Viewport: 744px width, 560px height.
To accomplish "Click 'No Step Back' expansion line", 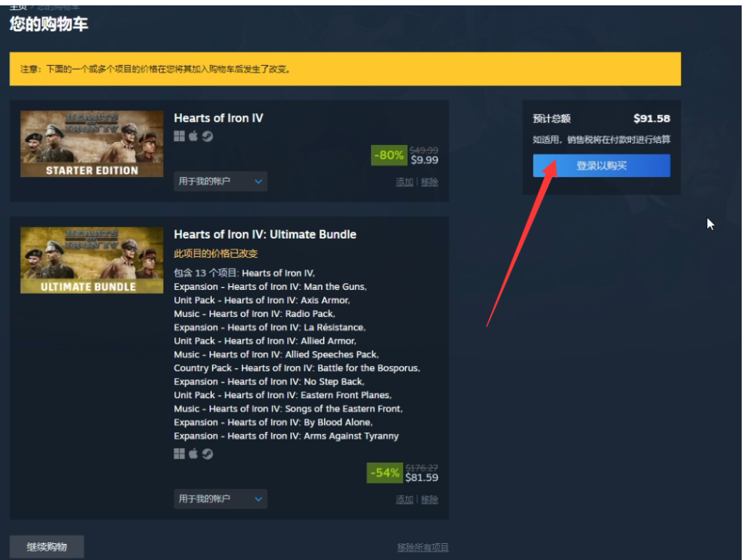I will [x=269, y=382].
